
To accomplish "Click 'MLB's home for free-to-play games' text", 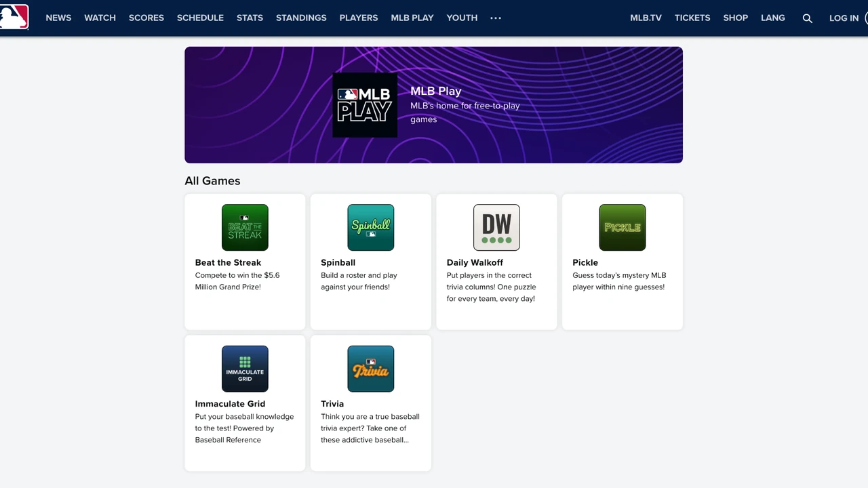I will point(465,113).
